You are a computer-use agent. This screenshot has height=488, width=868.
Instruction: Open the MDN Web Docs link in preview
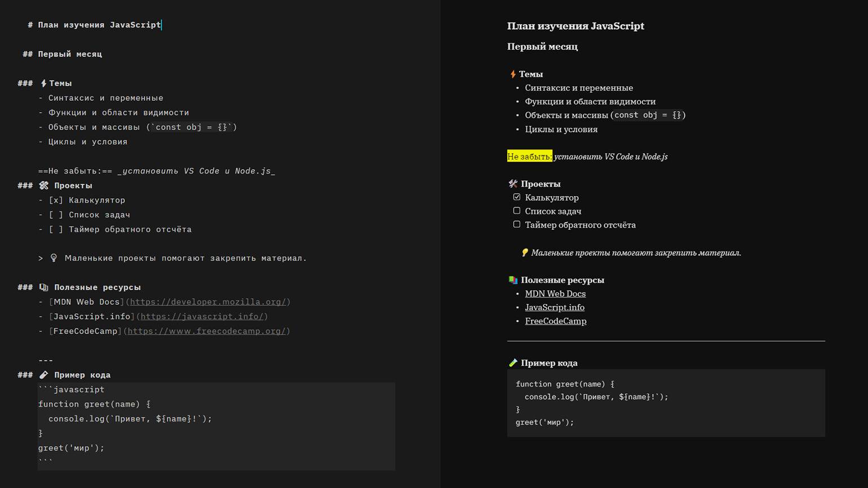[x=555, y=294]
